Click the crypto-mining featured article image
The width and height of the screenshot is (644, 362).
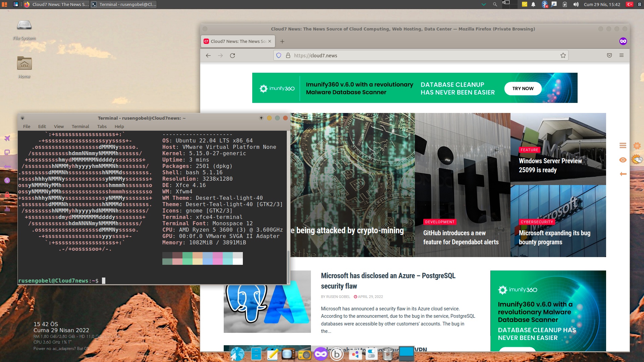coord(352,184)
